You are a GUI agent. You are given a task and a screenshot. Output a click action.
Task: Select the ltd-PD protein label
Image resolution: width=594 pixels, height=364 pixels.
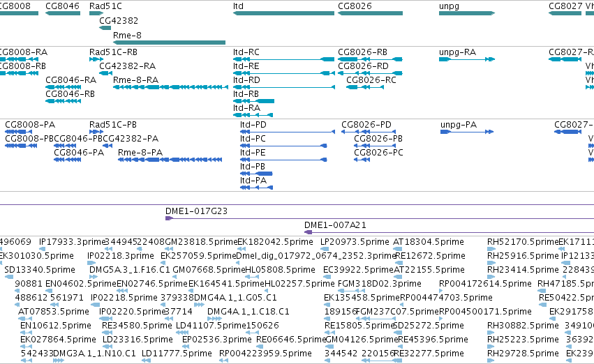pyautogui.click(x=253, y=125)
